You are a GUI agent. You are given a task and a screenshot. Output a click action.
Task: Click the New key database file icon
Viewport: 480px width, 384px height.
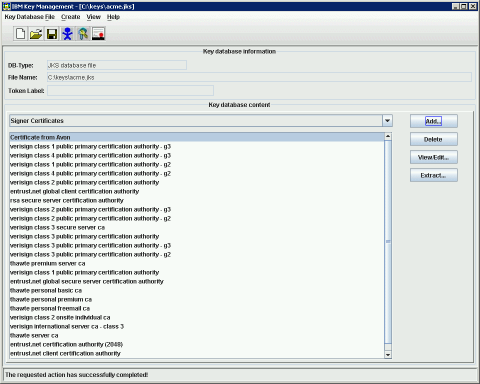coord(20,34)
